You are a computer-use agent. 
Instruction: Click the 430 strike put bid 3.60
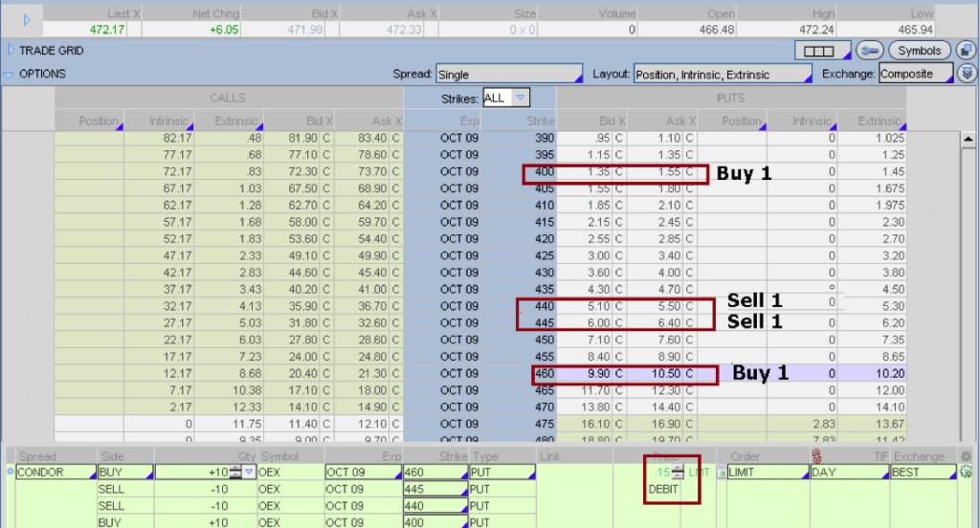pyautogui.click(x=598, y=273)
